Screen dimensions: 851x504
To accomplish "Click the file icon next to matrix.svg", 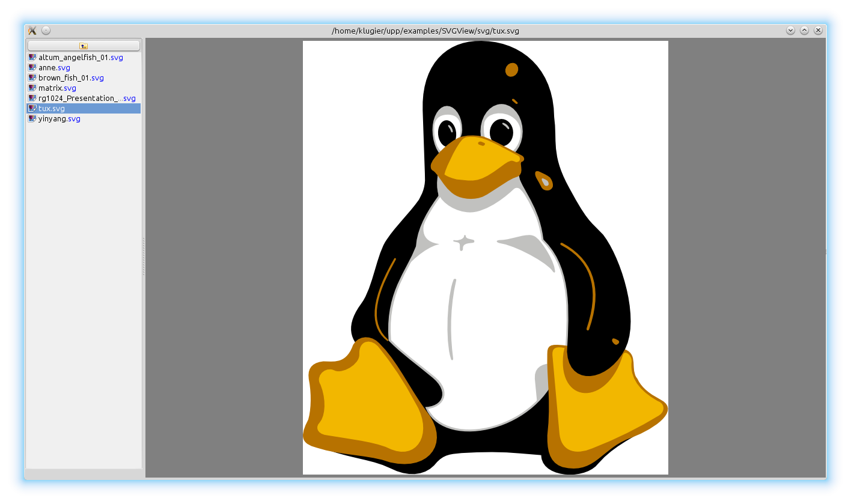I will point(32,88).
